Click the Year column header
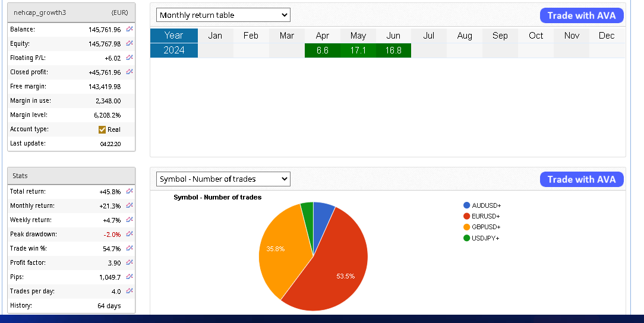 173,36
